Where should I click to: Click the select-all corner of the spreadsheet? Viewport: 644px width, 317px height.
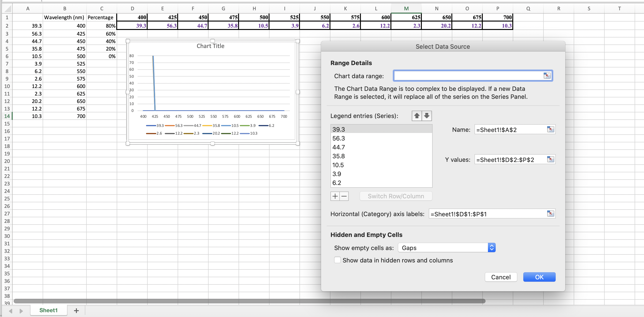pos(7,9)
